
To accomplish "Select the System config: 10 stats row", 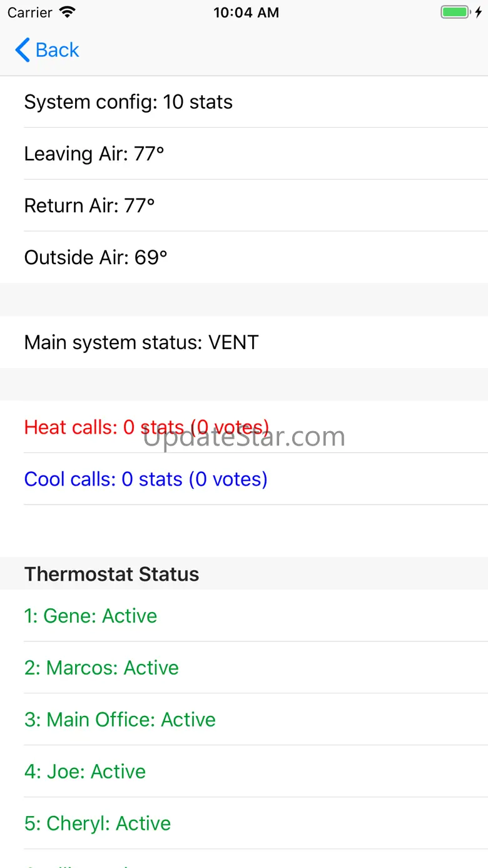I will pos(128,102).
